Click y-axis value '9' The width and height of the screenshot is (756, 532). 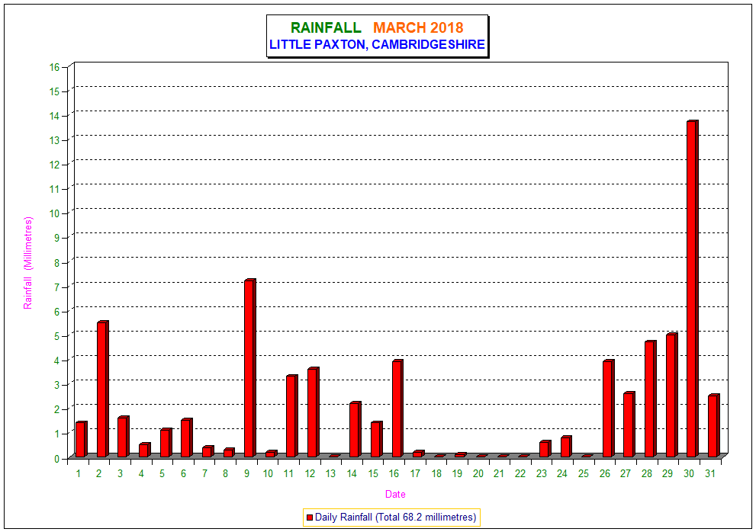click(x=57, y=238)
